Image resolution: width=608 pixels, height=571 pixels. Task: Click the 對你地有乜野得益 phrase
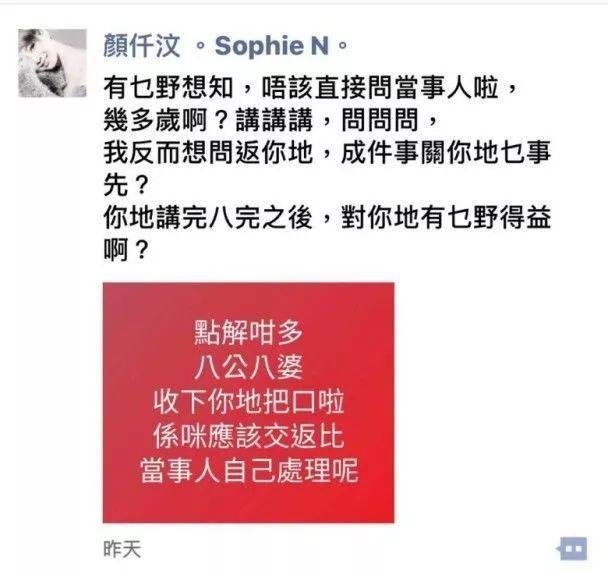point(446,217)
